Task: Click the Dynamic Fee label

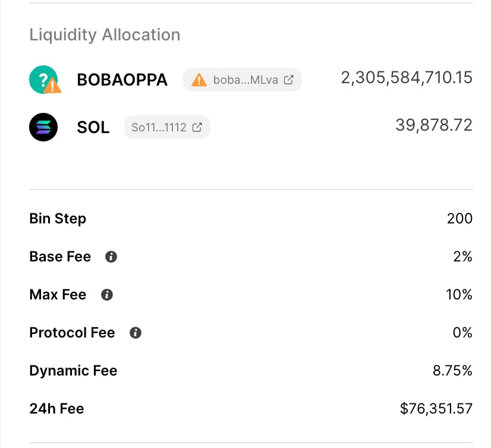Action: [x=73, y=371]
